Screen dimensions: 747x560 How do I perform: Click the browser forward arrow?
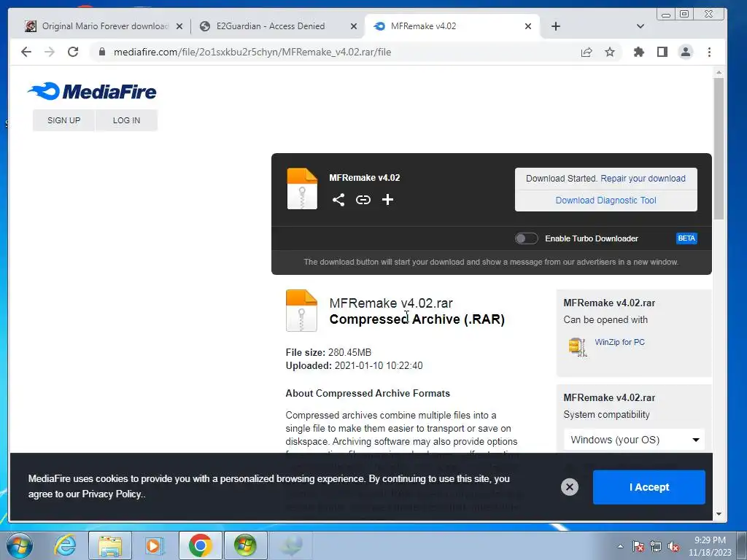point(50,52)
